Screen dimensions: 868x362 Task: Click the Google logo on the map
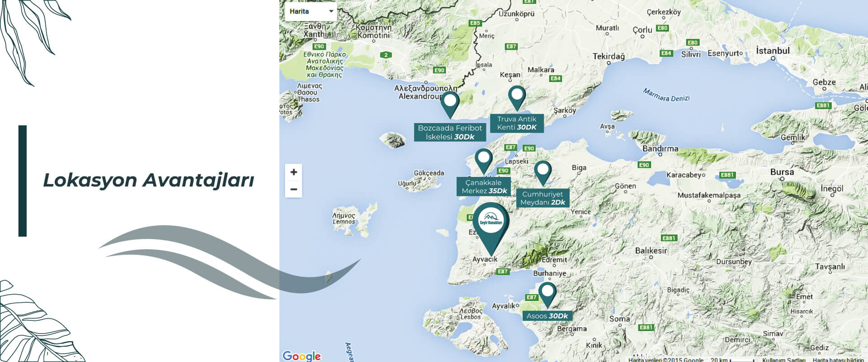(x=302, y=356)
